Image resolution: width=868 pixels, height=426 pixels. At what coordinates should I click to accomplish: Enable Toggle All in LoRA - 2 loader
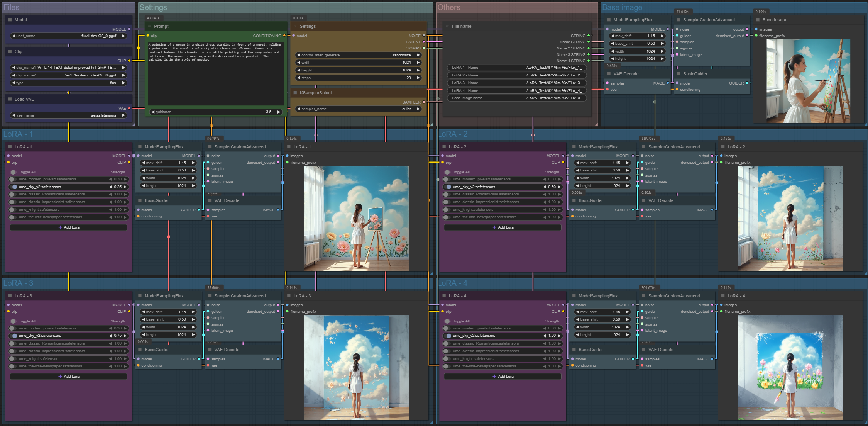pyautogui.click(x=447, y=172)
